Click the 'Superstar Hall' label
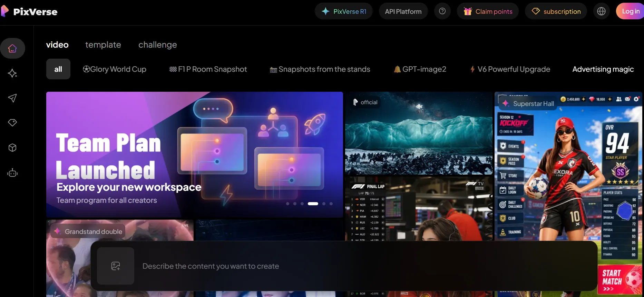This screenshot has height=297, width=644. (x=528, y=103)
